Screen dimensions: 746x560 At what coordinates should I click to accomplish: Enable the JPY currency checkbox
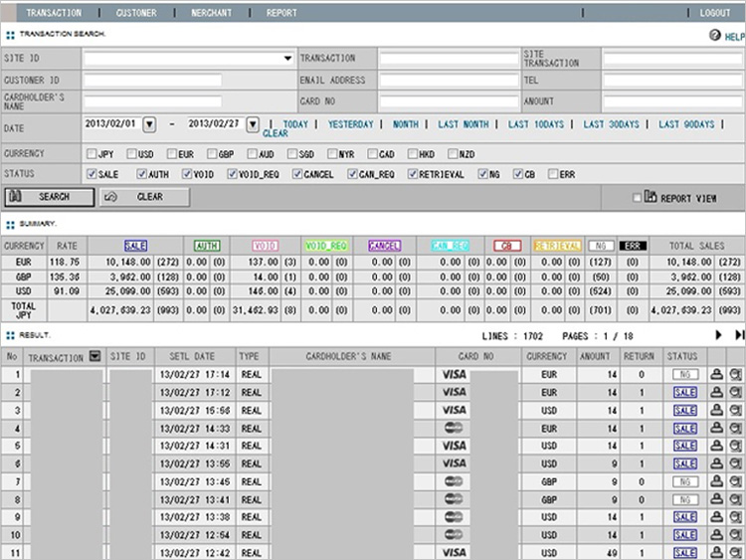pos(92,154)
